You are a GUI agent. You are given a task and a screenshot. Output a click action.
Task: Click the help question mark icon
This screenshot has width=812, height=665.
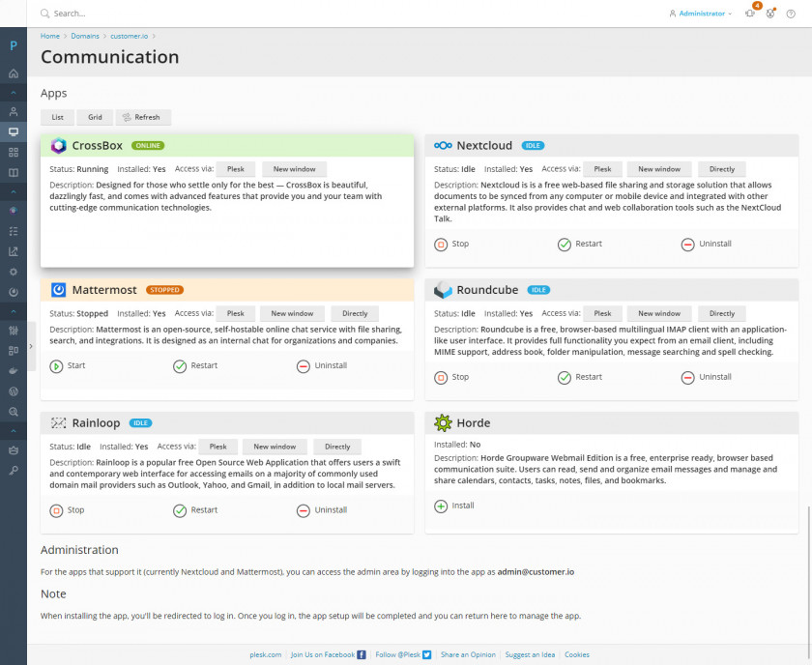tap(791, 14)
